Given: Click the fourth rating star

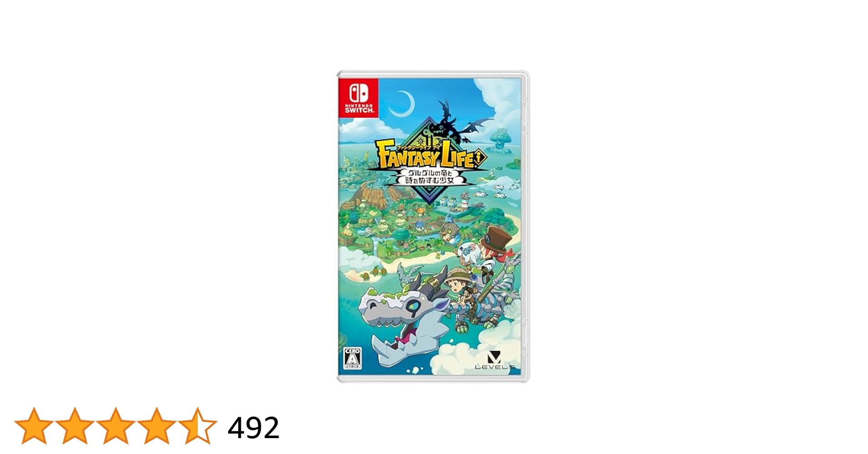Looking at the screenshot, I should [x=156, y=426].
